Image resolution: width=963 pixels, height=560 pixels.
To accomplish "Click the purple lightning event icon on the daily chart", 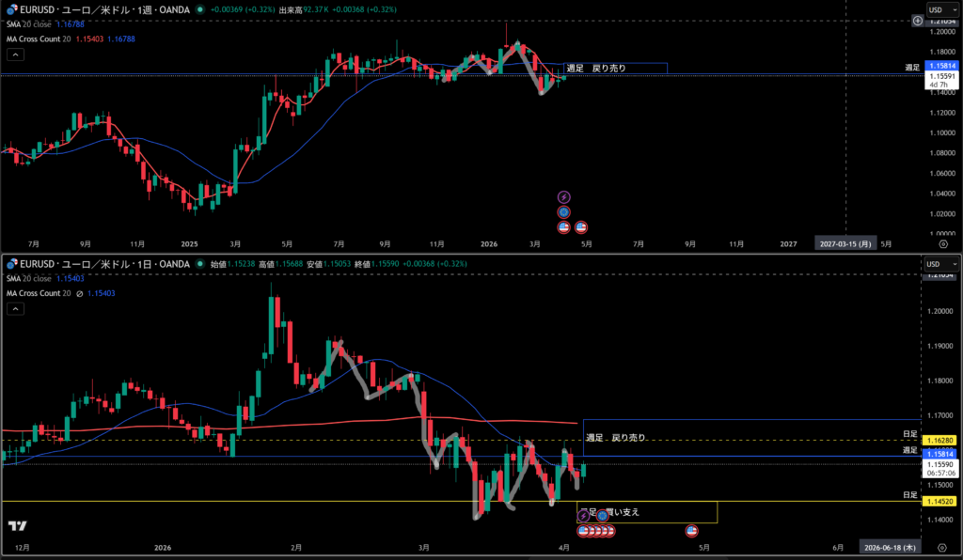I will [x=582, y=517].
